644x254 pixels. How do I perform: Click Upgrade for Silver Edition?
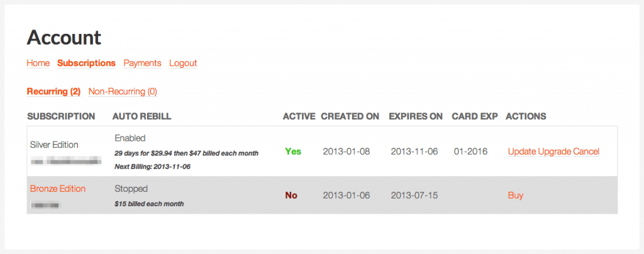click(555, 152)
